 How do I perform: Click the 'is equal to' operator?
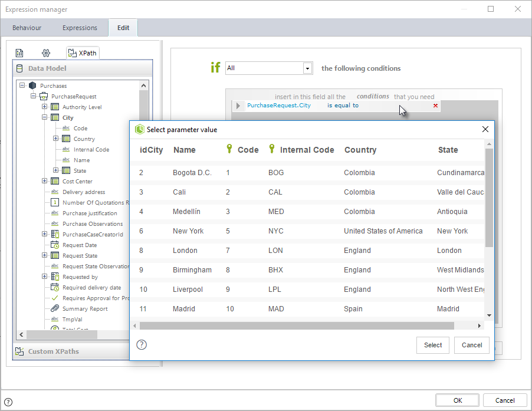pyautogui.click(x=343, y=106)
